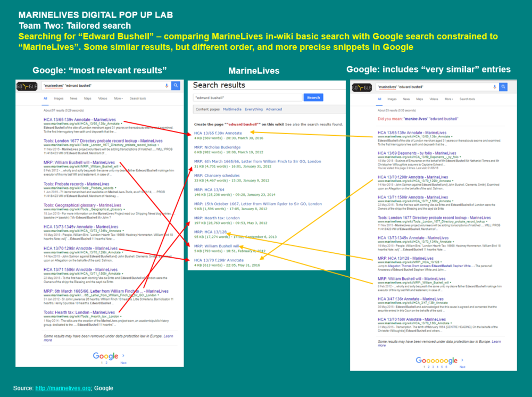This screenshot has height=397, width=532.
Task: Click the MarineLives "edward bushell" search input field
Action: pyautogui.click(x=247, y=97)
